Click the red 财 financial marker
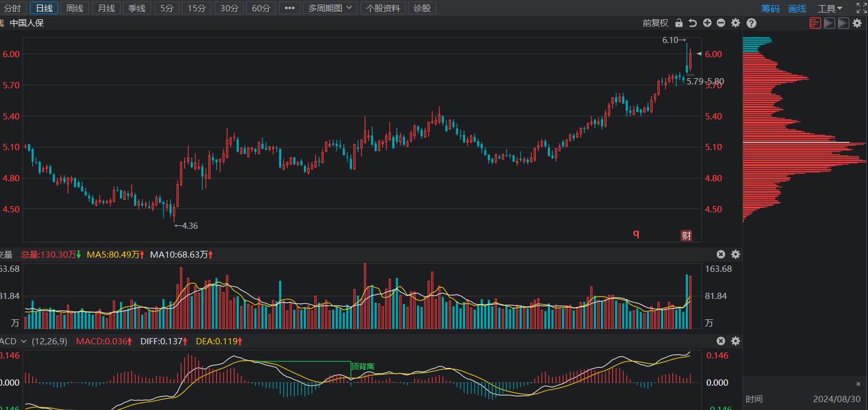 click(686, 236)
